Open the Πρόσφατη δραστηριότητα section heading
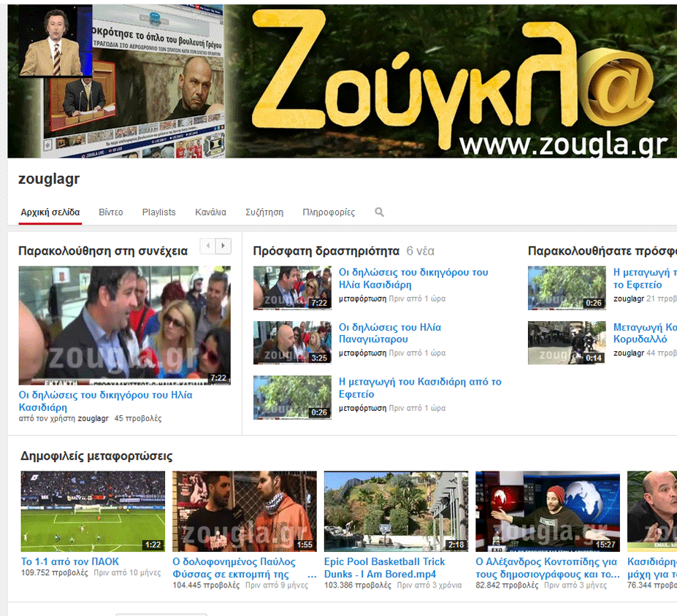Viewport: 677px width, 616px height. [x=326, y=251]
